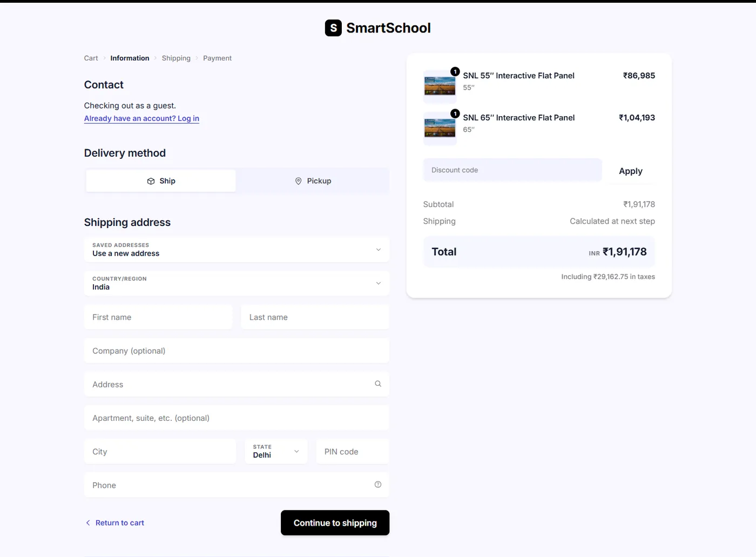
Task: Click quantity badge on SNL 55″ panel
Action: tap(455, 71)
